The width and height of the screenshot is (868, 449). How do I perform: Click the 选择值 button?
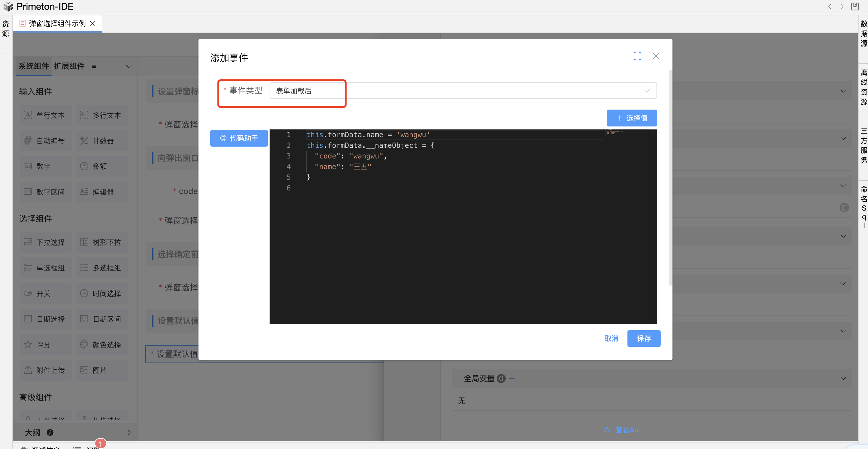632,118
